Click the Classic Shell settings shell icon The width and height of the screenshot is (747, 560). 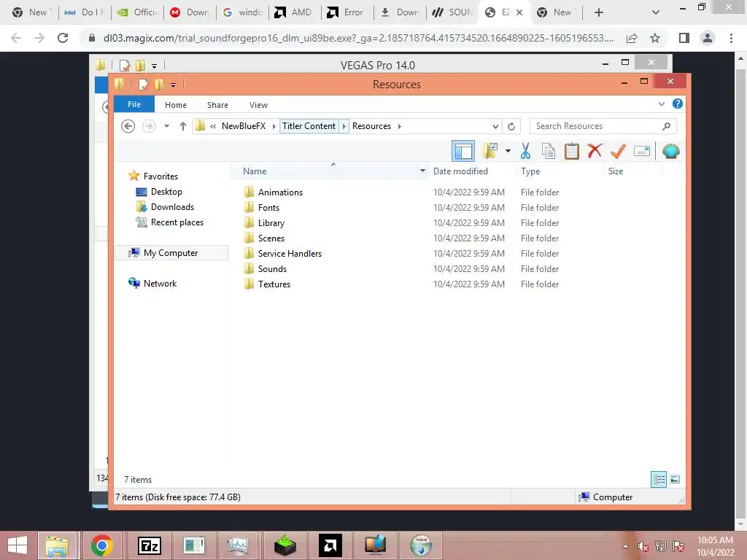click(671, 152)
